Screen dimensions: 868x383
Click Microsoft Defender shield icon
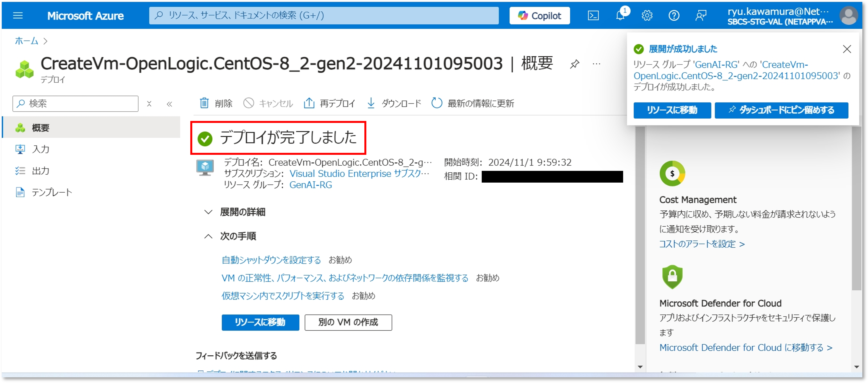pyautogui.click(x=672, y=277)
